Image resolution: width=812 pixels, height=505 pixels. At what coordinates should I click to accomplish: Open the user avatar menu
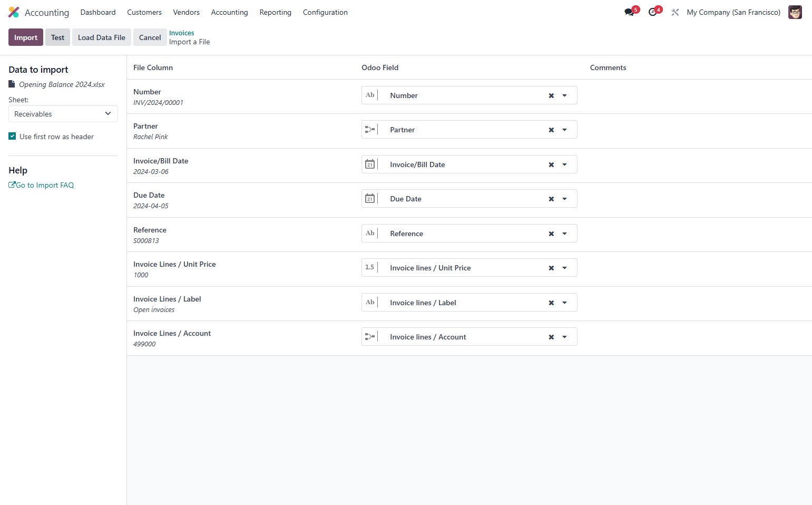point(795,12)
